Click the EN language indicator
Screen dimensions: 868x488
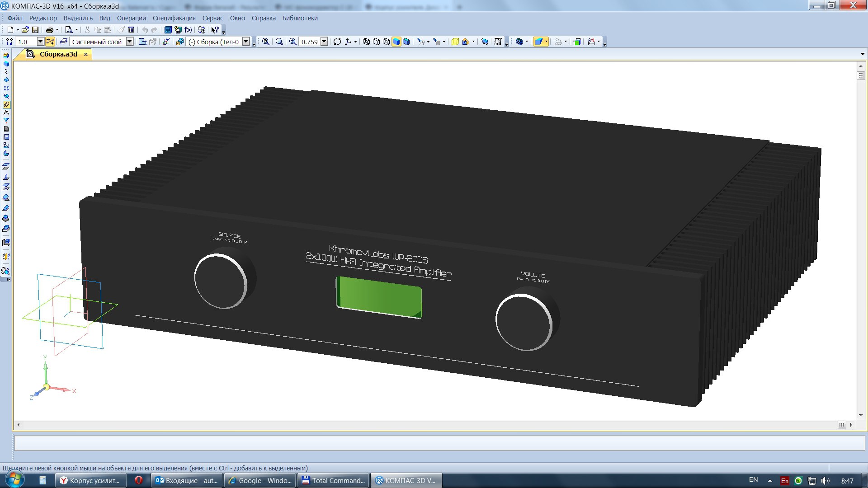point(754,480)
